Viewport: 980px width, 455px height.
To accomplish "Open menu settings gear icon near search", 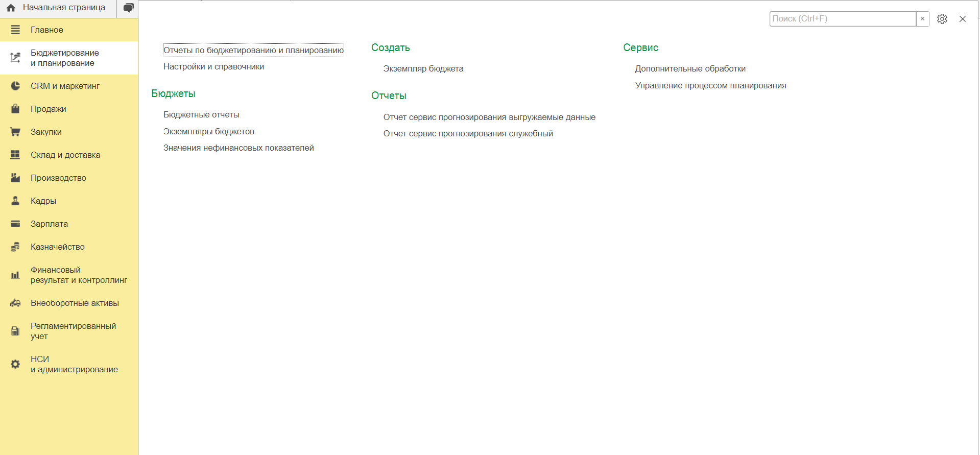I will (942, 19).
